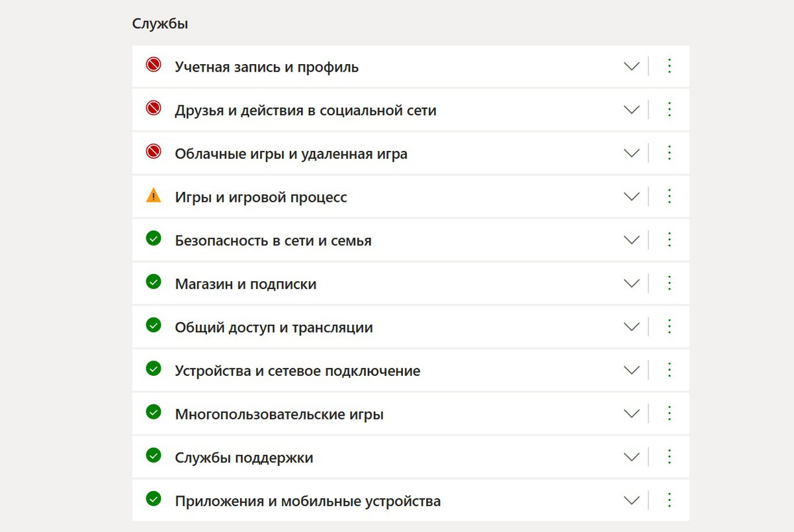Screen dimensions: 794x532
Task: Click the Игры и игровой процесс label
Action: tap(261, 197)
